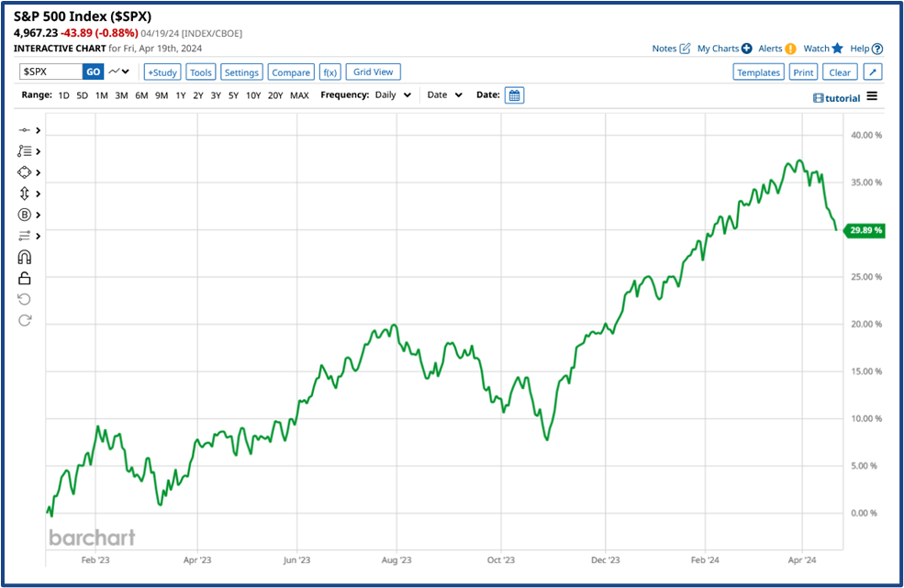This screenshot has height=588, width=904.
Task: Click the Templates button
Action: 758,71
